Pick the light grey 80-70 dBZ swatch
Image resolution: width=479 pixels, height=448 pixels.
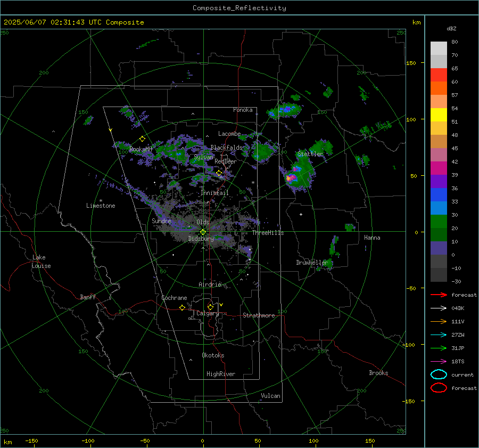pyautogui.click(x=439, y=48)
